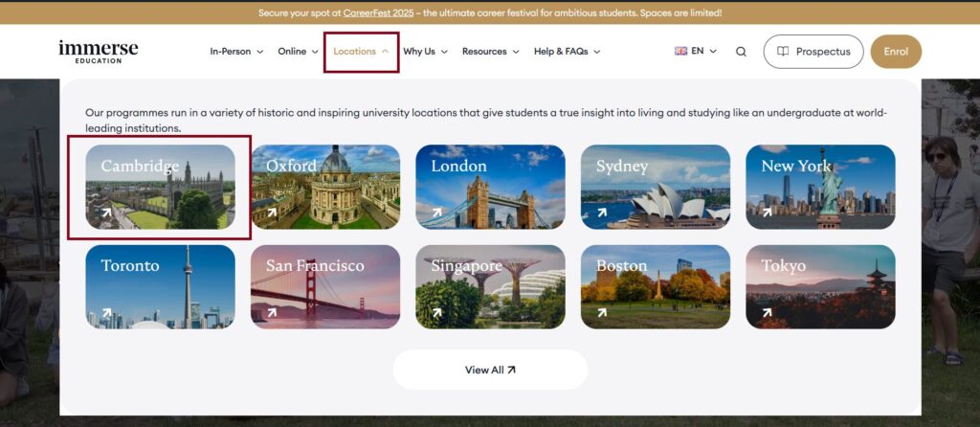Open the Resources menu
Viewport: 980px width, 427px height.
[490, 52]
